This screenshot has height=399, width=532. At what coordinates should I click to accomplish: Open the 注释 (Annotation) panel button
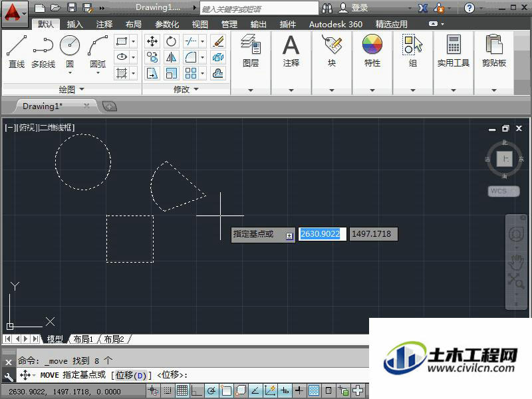(291, 51)
